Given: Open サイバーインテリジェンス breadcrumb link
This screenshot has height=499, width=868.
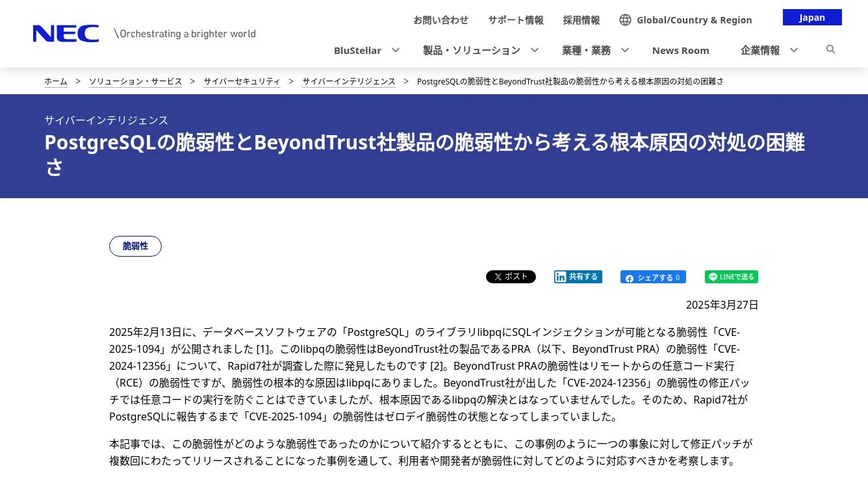Looking at the screenshot, I should coord(349,81).
